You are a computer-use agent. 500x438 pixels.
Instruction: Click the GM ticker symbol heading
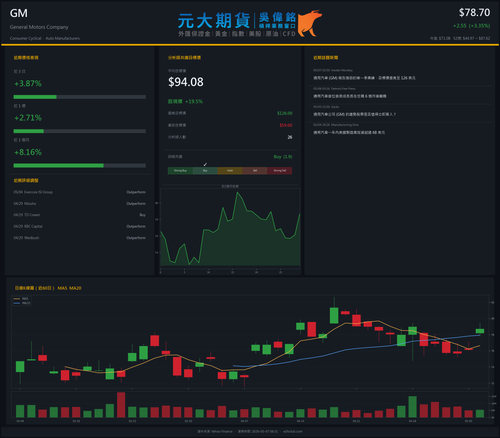pyautogui.click(x=19, y=13)
